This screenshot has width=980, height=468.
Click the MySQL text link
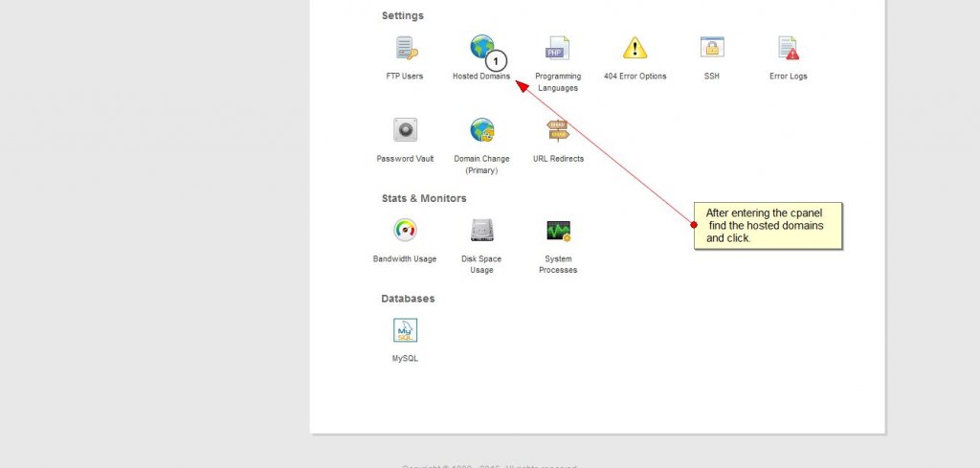pos(405,359)
